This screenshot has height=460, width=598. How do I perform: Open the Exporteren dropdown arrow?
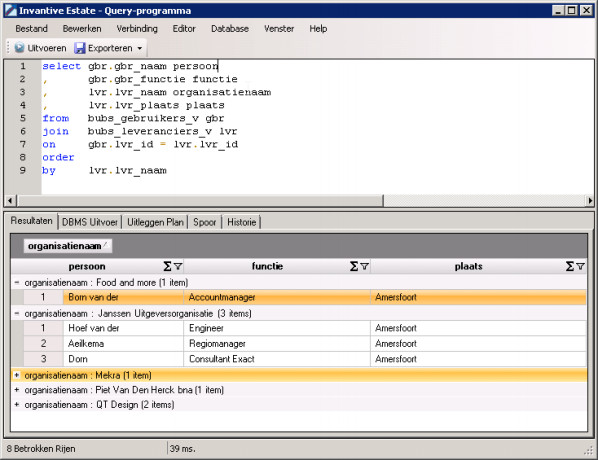pos(140,48)
